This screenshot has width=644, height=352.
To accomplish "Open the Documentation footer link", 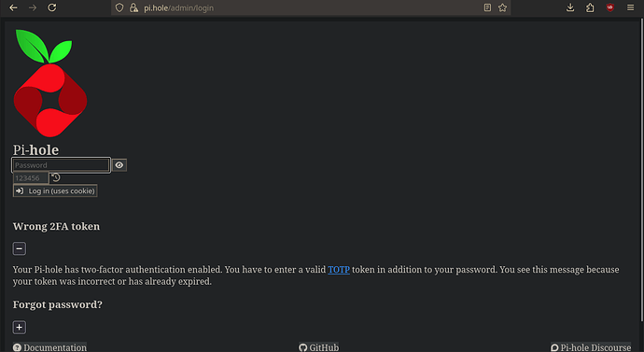I will coord(49,347).
